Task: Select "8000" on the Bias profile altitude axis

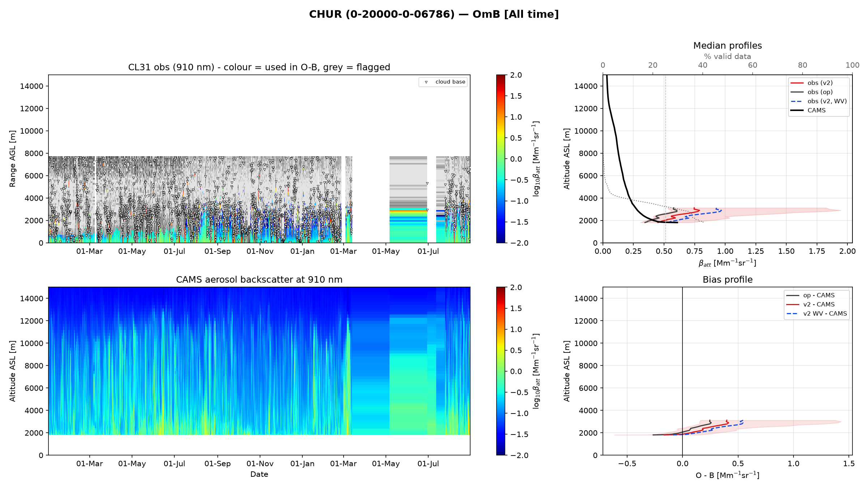Action: click(x=588, y=366)
